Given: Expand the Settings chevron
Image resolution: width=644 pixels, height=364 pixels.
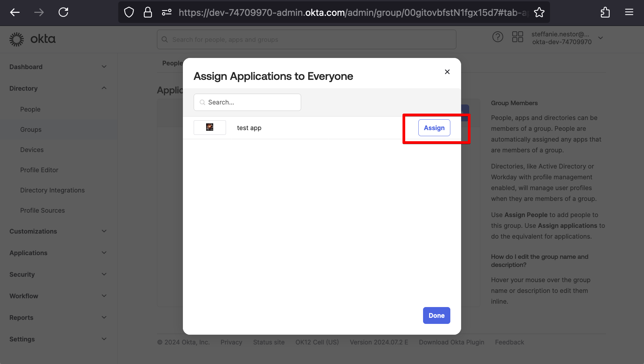Looking at the screenshot, I should pos(104,339).
